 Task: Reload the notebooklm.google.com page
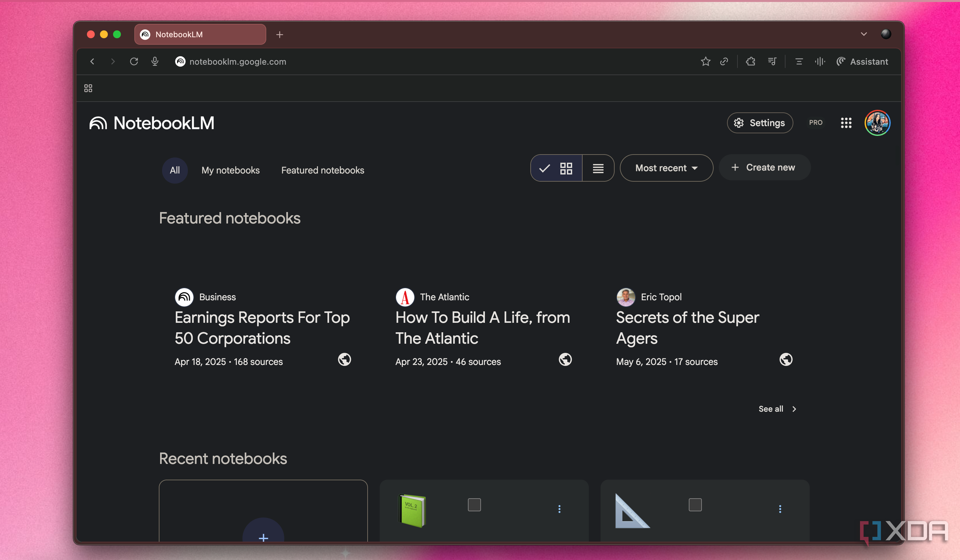(134, 61)
